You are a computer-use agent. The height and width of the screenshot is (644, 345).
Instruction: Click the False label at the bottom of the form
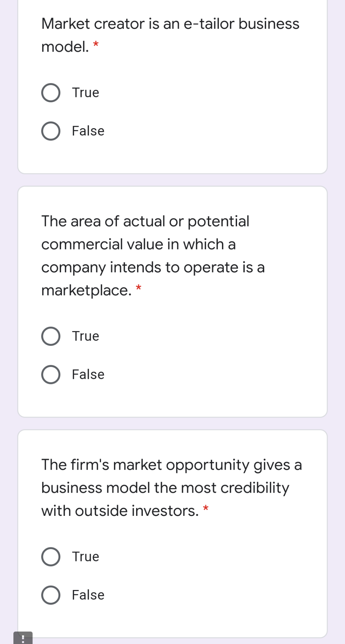click(x=88, y=594)
